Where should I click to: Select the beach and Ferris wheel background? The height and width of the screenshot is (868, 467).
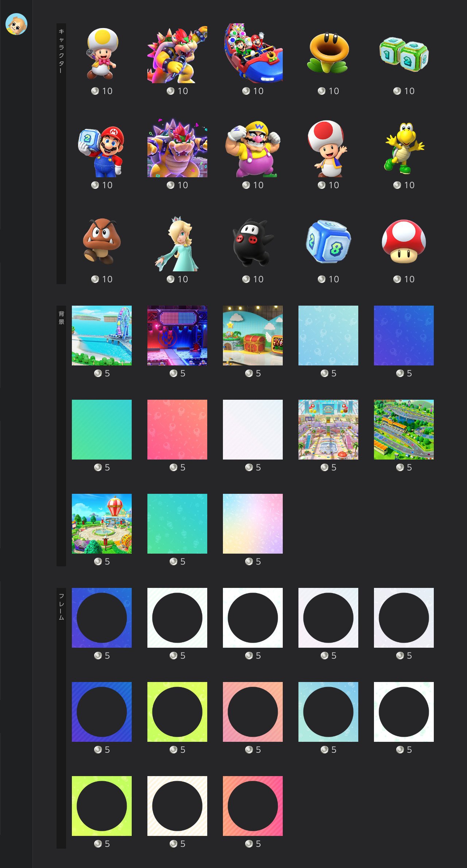[x=102, y=336]
